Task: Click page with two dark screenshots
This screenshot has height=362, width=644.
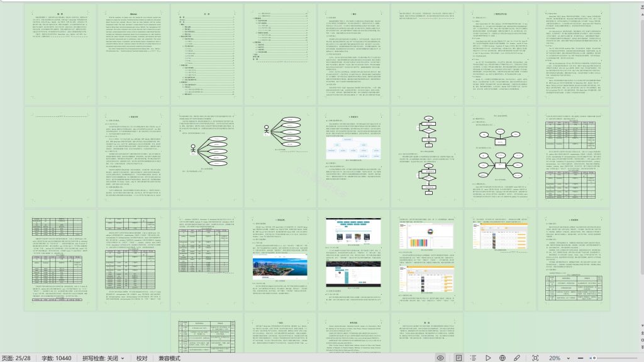Action: click(353, 260)
